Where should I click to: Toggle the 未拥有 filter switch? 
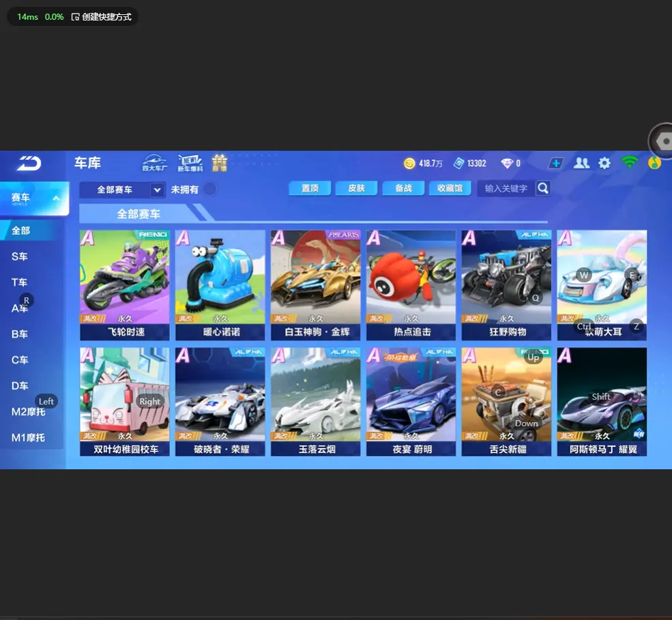click(x=210, y=189)
